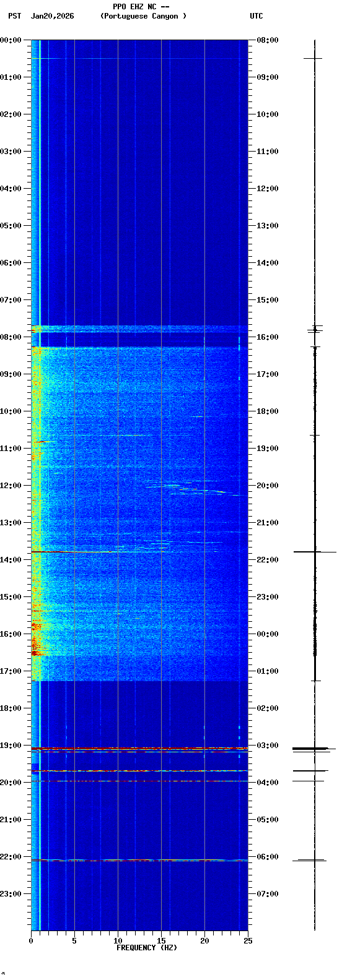Click the PST '23:00' time label
This screenshot has width=342, height=980.
[x=11, y=894]
